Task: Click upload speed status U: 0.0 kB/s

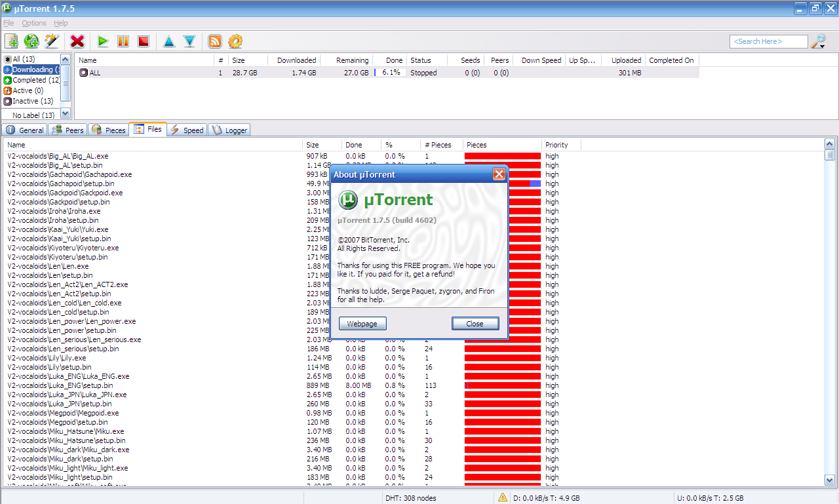Action: click(x=710, y=498)
